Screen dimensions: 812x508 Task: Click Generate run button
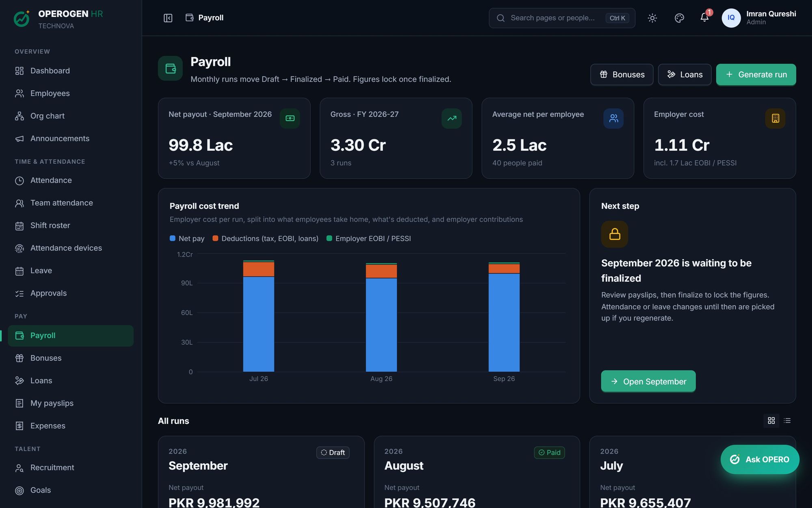[x=756, y=74]
